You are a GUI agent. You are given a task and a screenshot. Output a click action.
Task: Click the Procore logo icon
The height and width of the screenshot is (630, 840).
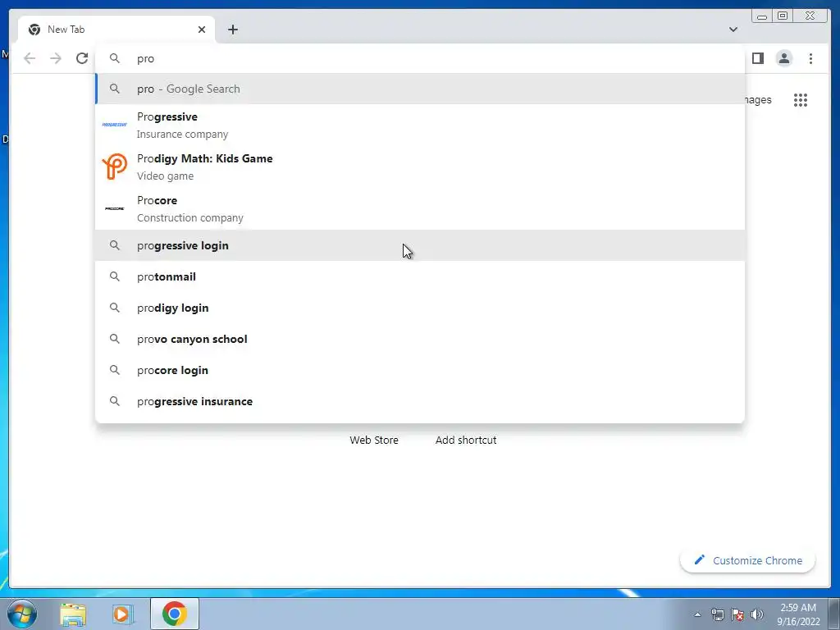[x=115, y=208]
